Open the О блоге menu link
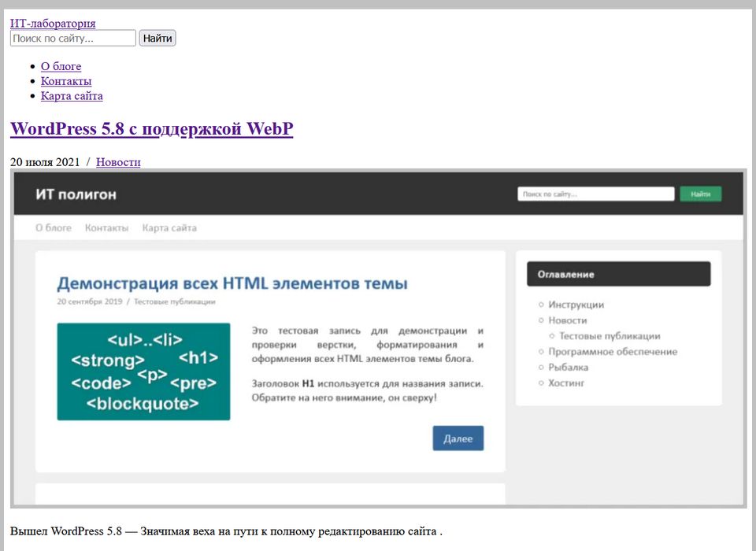Screen dimensions: 756x551 point(61,66)
